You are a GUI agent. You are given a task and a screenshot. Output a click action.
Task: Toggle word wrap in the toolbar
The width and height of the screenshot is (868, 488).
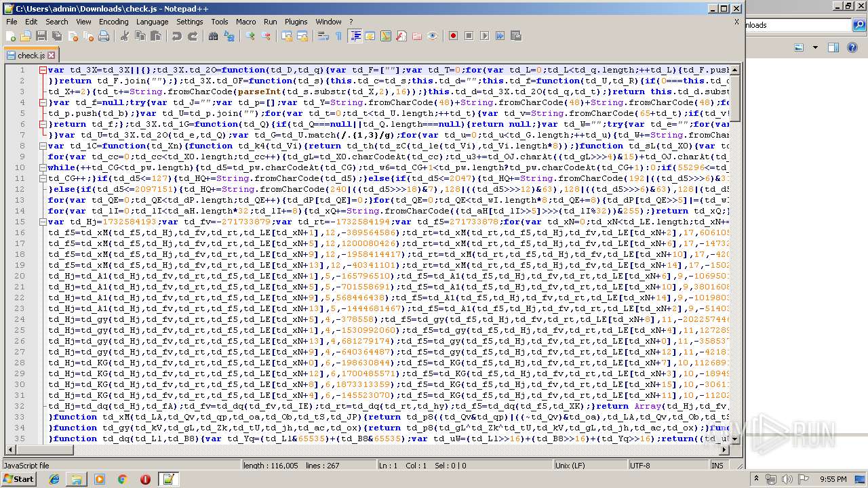323,36
